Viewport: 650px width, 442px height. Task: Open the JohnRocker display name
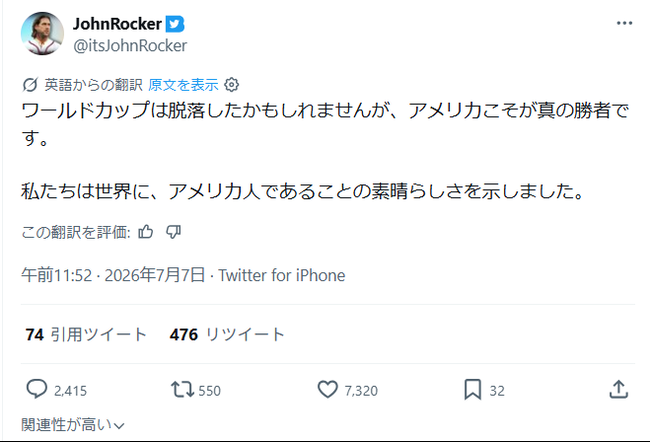click(117, 24)
